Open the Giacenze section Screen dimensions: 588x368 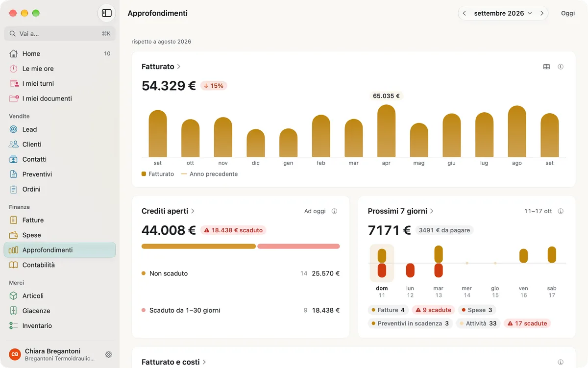coord(60,311)
